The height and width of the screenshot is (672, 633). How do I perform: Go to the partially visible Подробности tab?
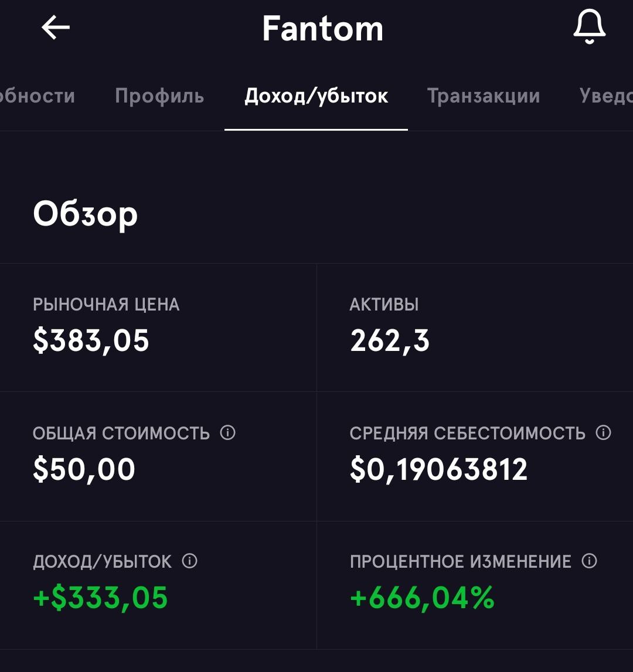click(x=38, y=96)
